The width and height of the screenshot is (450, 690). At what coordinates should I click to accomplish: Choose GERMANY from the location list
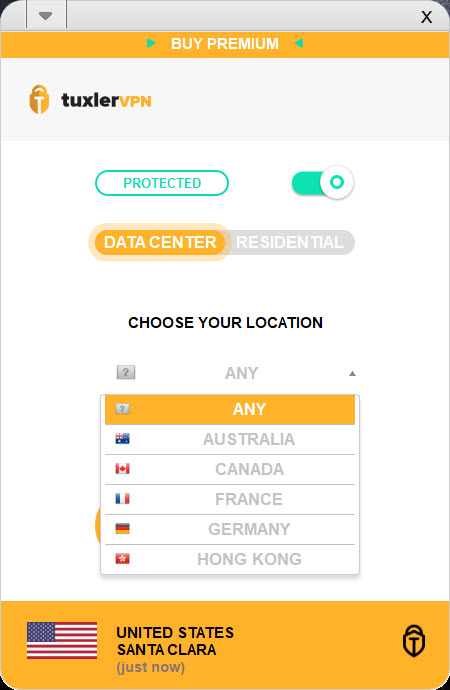[230, 529]
